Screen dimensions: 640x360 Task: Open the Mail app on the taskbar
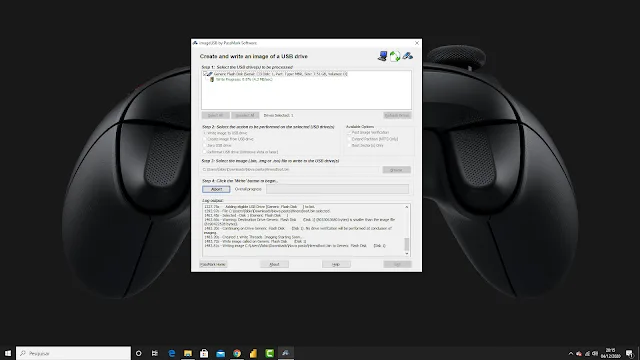pos(220,353)
